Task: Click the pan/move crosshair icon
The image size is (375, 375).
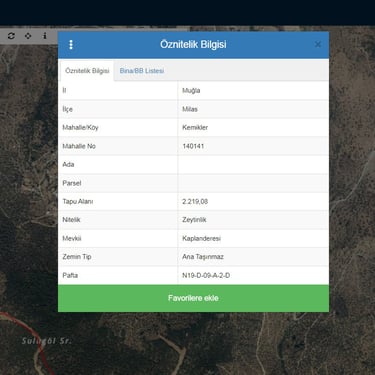Action: 28,36
